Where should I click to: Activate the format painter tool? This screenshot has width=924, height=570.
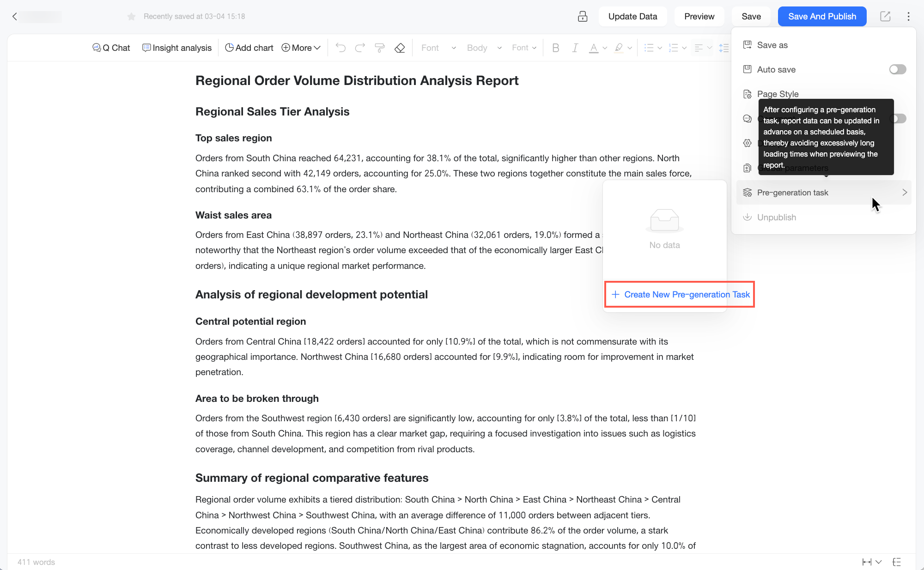(380, 48)
